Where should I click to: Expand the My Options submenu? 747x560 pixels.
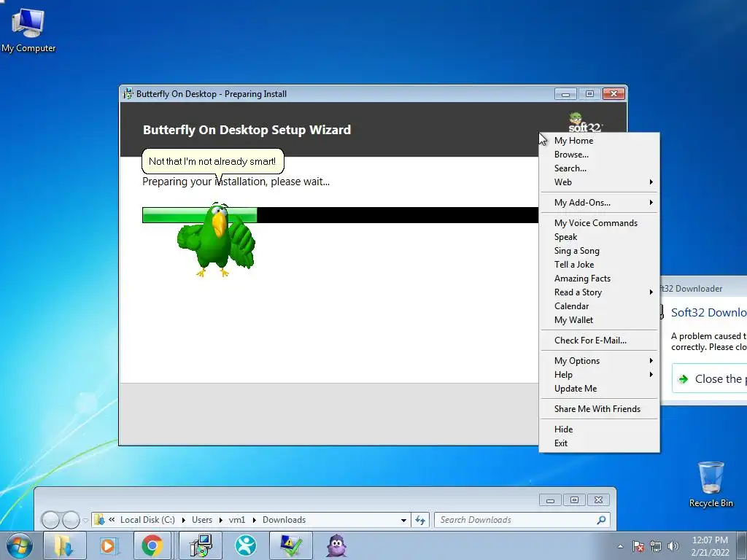[599, 360]
